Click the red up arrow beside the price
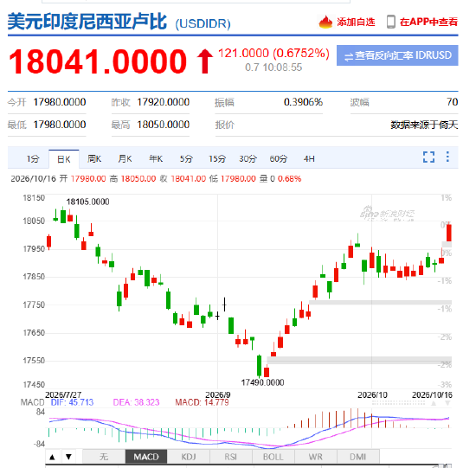Screen dimensions: 476x468 click(205, 61)
